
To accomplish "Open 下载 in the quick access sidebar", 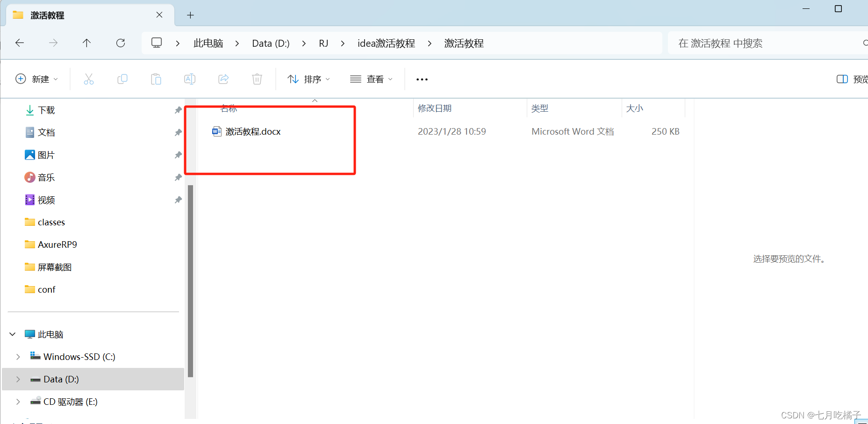I will point(46,110).
